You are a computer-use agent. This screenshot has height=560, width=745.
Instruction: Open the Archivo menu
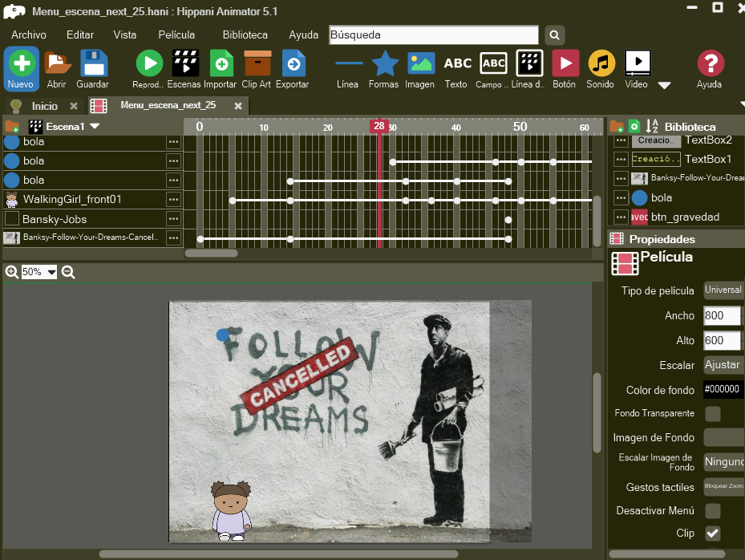tap(29, 35)
